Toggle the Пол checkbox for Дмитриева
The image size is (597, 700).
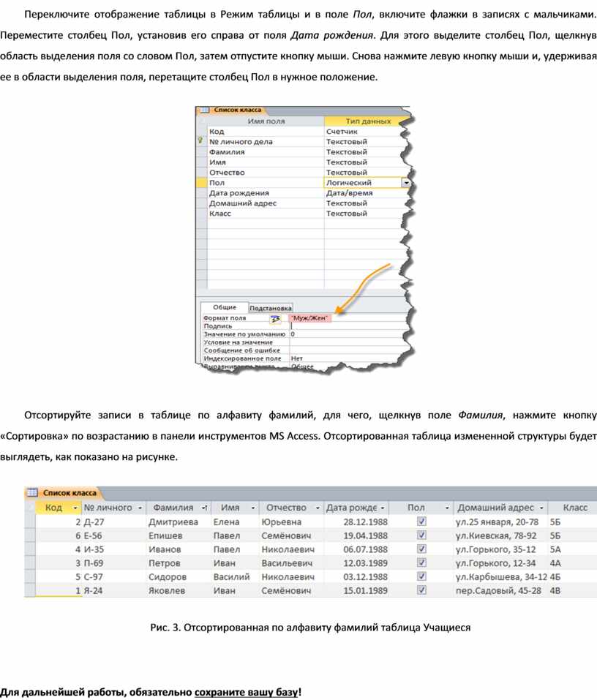pyautogui.click(x=421, y=521)
